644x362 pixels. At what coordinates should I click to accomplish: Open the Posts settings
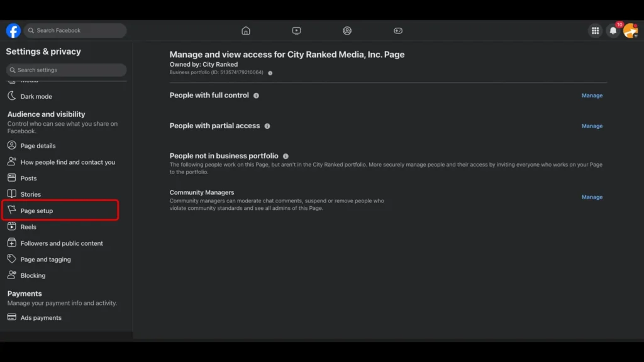[28, 178]
